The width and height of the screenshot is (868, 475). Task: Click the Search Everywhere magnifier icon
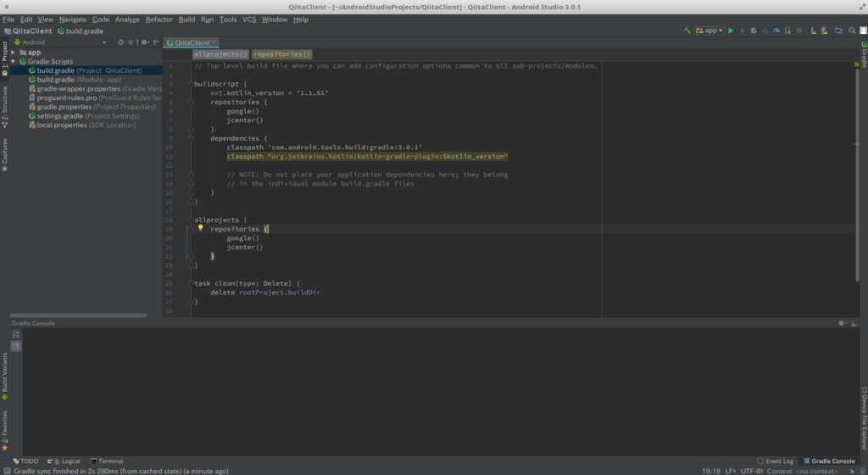(x=852, y=31)
